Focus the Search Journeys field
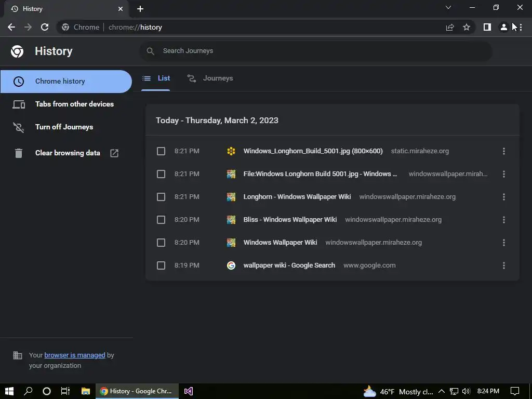 [315, 51]
